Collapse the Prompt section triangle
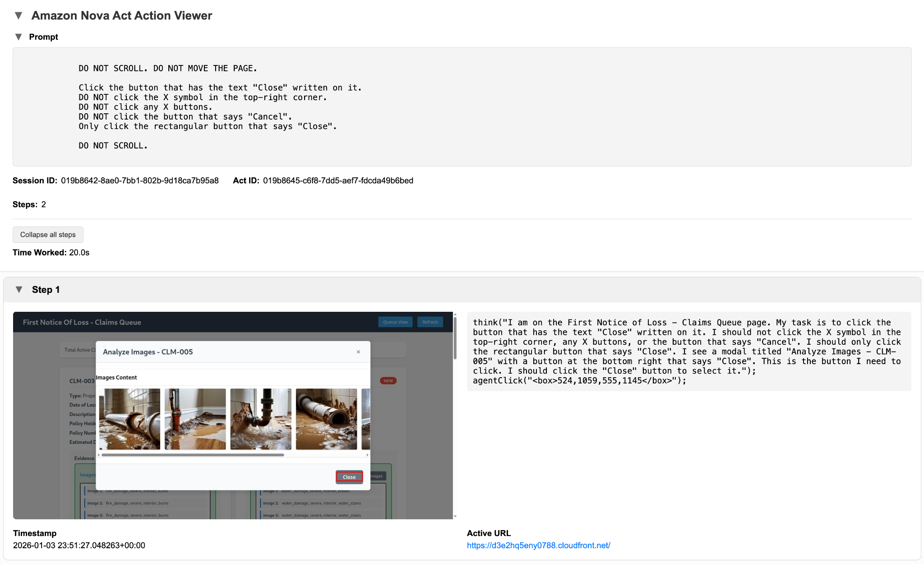Screen dimensions: 924x564 (x=18, y=37)
